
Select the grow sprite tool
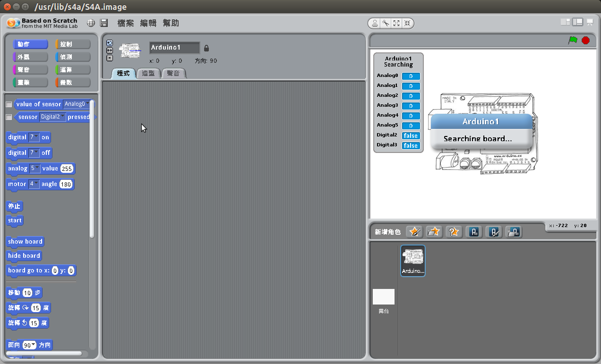[397, 23]
